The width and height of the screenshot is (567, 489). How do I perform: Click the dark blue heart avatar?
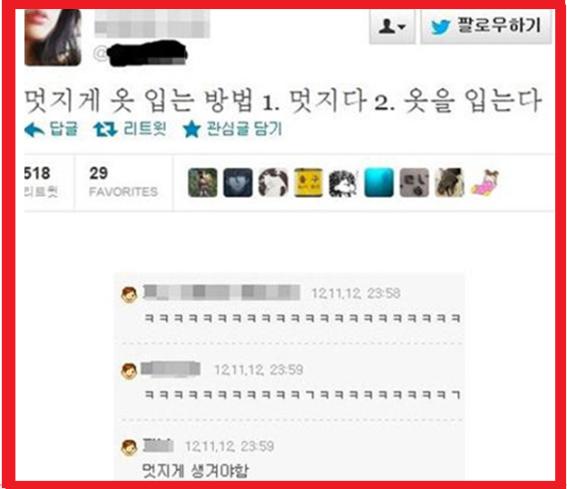(238, 183)
